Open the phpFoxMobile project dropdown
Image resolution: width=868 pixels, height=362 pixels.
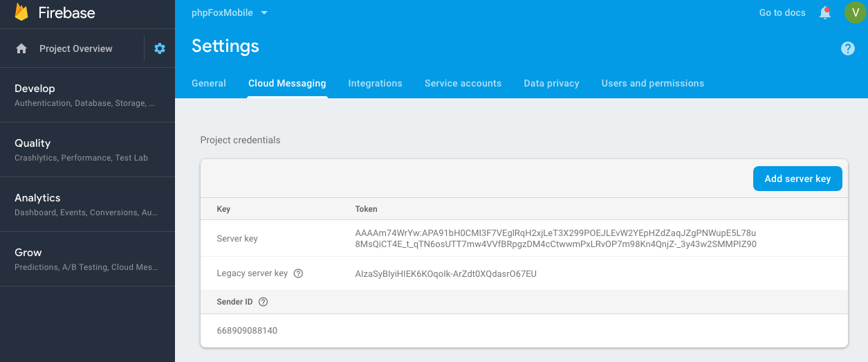(x=230, y=12)
